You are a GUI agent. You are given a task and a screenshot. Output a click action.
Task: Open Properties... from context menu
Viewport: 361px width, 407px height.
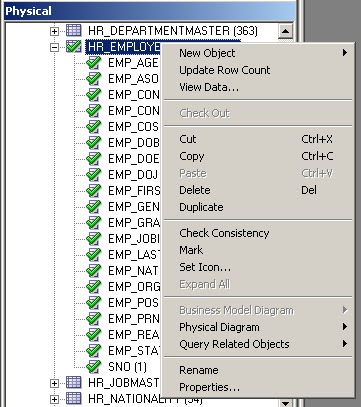(258, 387)
